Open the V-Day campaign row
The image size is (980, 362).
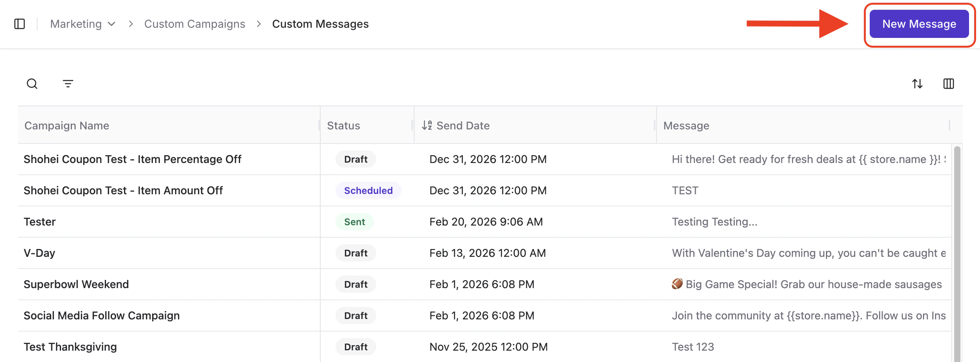(x=39, y=253)
